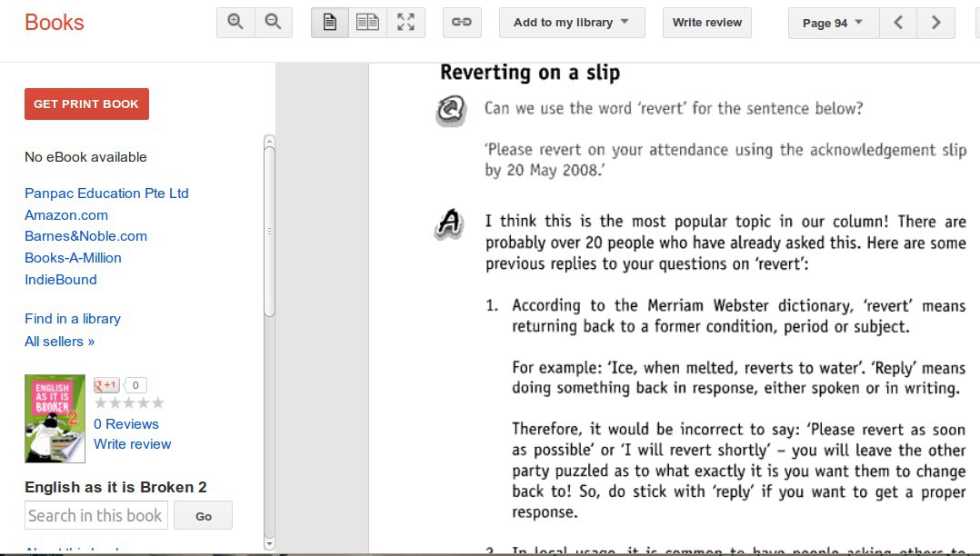Click the link/share chain icon
Image resolution: width=980 pixels, height=556 pixels.
click(x=462, y=23)
